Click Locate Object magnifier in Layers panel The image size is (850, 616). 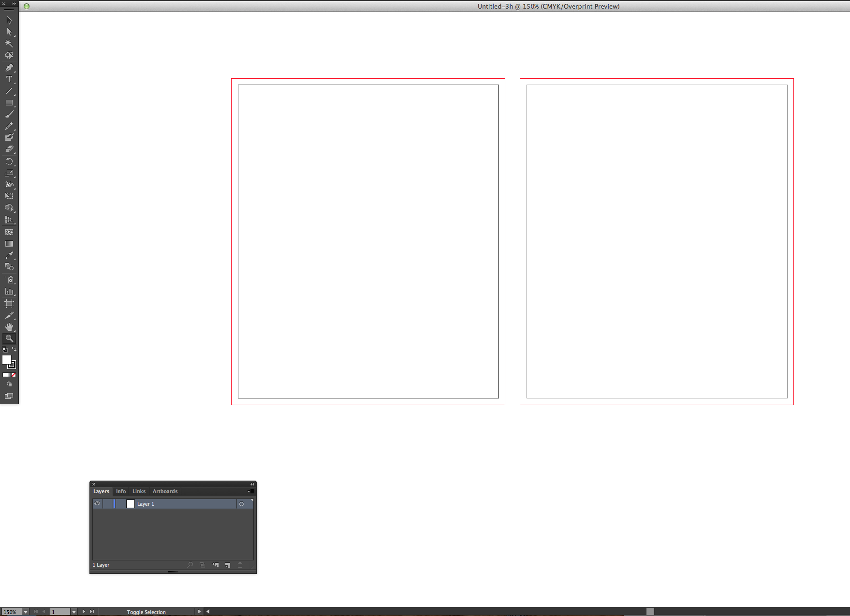click(x=190, y=565)
